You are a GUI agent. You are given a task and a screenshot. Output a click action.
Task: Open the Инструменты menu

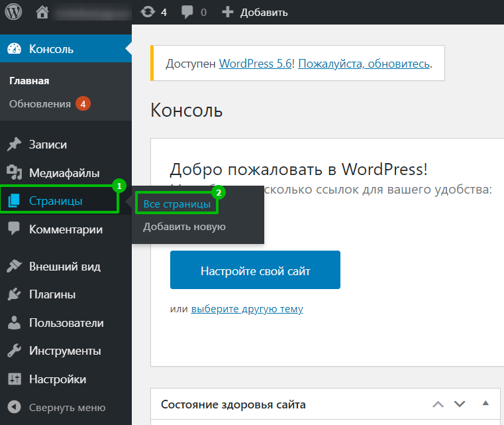[x=66, y=351]
